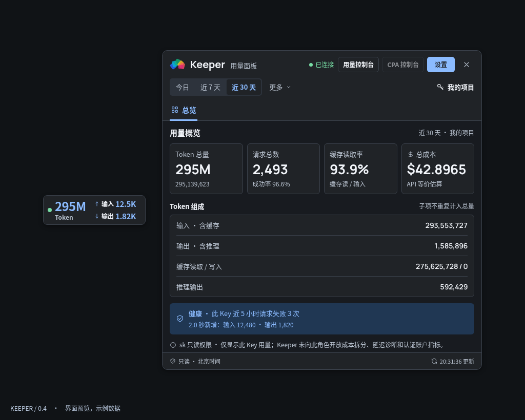
Task: Click the 请求总数 2,493 card
Action: tap(283, 169)
